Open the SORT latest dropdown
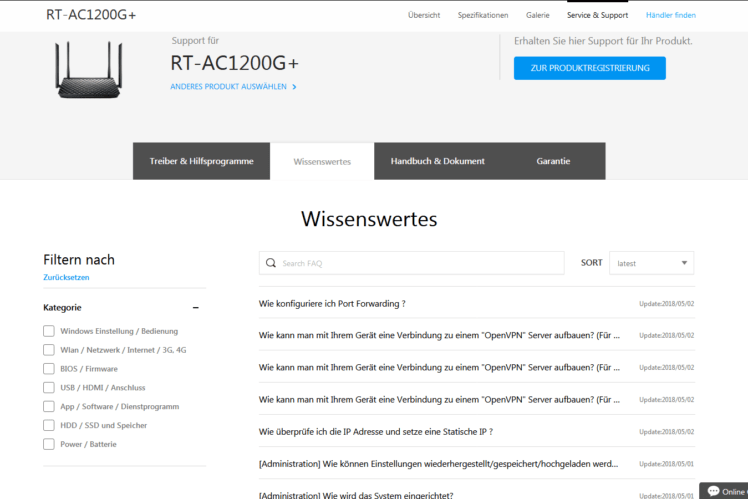This screenshot has width=748, height=499. tap(651, 263)
